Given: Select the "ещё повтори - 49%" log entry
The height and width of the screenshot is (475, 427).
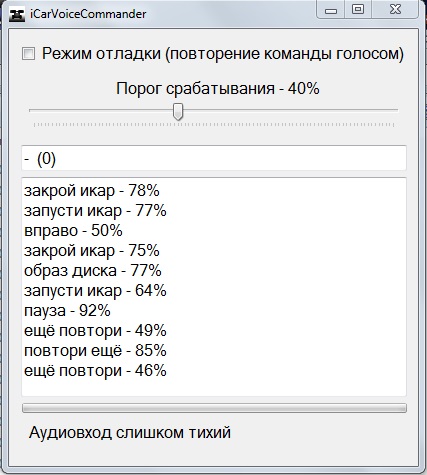Looking at the screenshot, I should click(95, 331).
